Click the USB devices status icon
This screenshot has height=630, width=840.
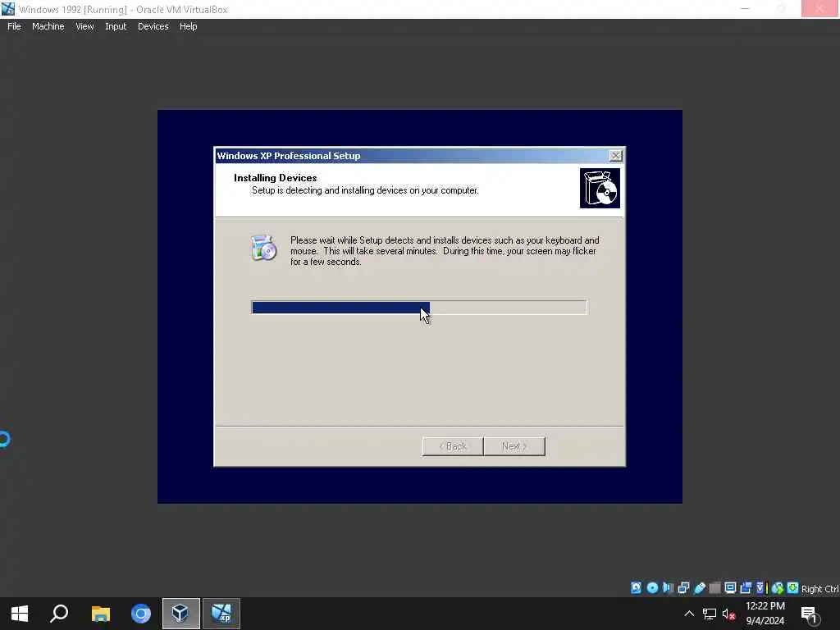click(x=699, y=588)
